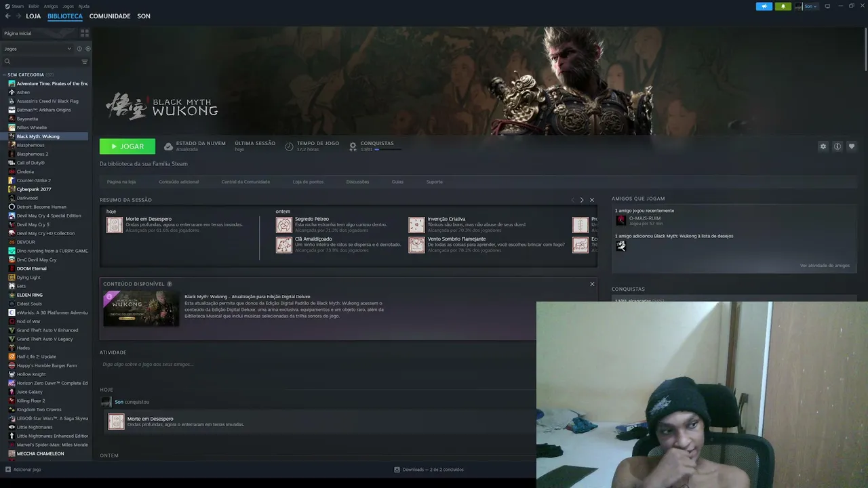Open Guias link
The width and height of the screenshot is (868, 488).
click(397, 182)
